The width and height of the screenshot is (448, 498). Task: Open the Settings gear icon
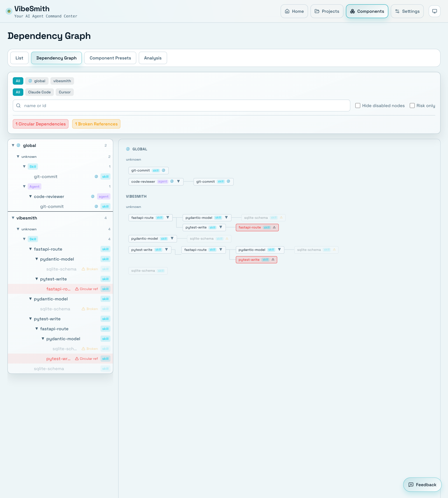397,11
